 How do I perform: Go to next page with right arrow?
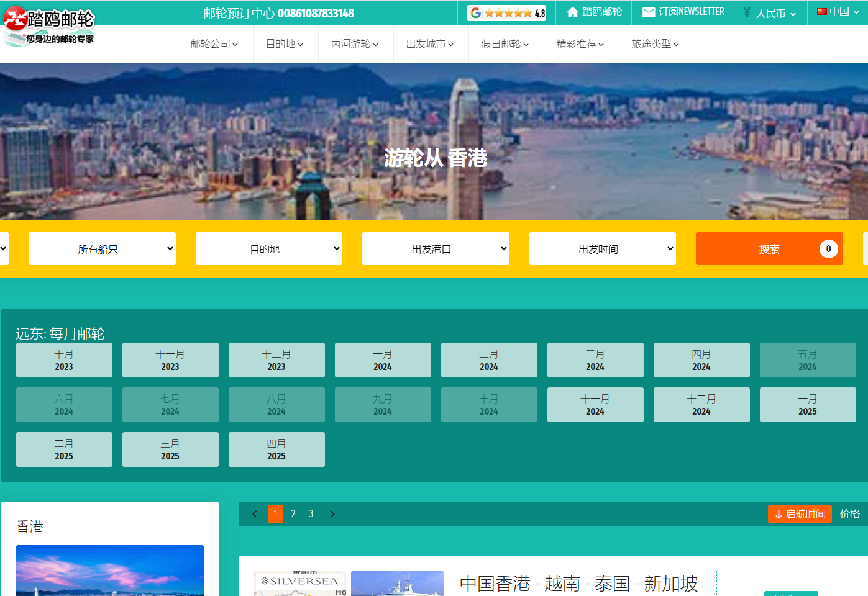[x=332, y=514]
